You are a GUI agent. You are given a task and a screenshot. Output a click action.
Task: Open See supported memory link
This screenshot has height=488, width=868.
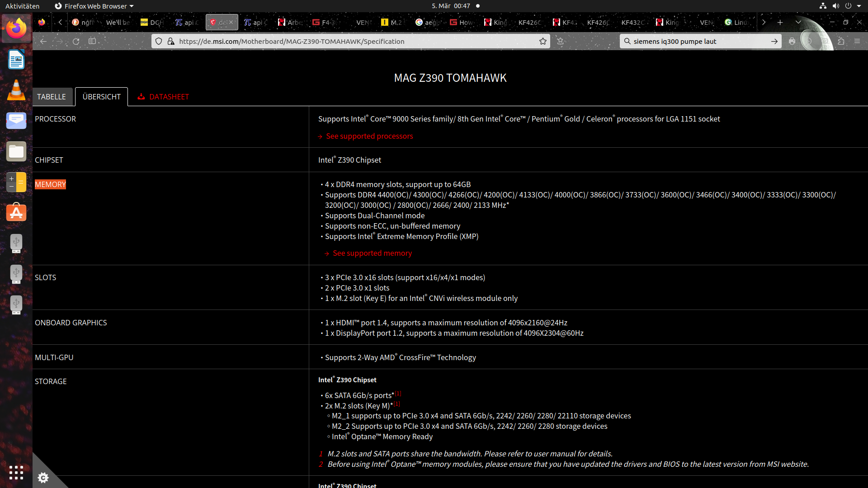372,253
